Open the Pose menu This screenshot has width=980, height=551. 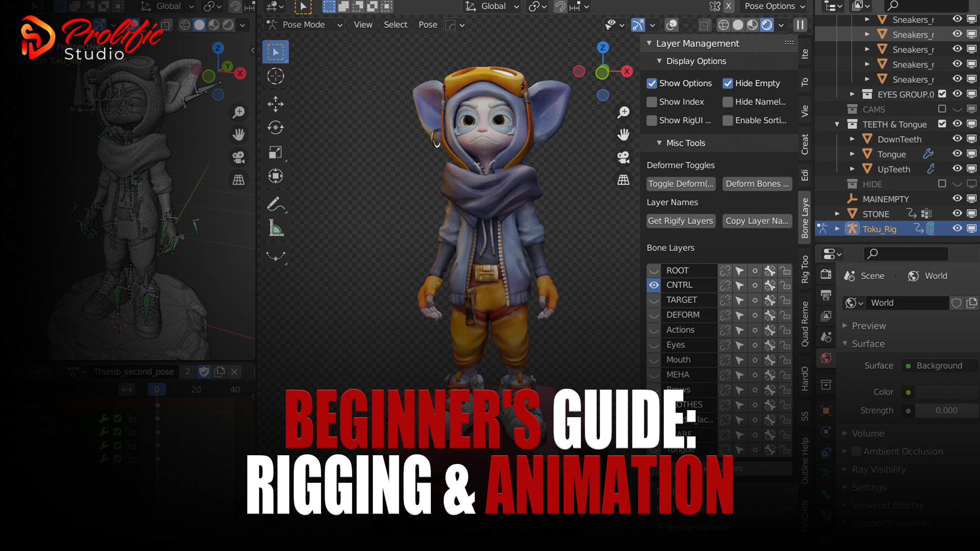pos(427,25)
